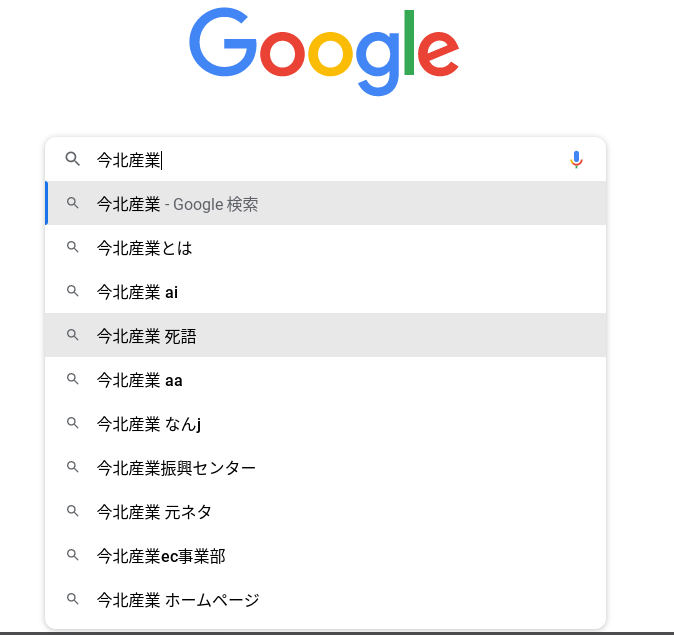The image size is (674, 635).
Task: Click magnifier icon beside 今北産業 なんj suggestion
Action: 72,424
